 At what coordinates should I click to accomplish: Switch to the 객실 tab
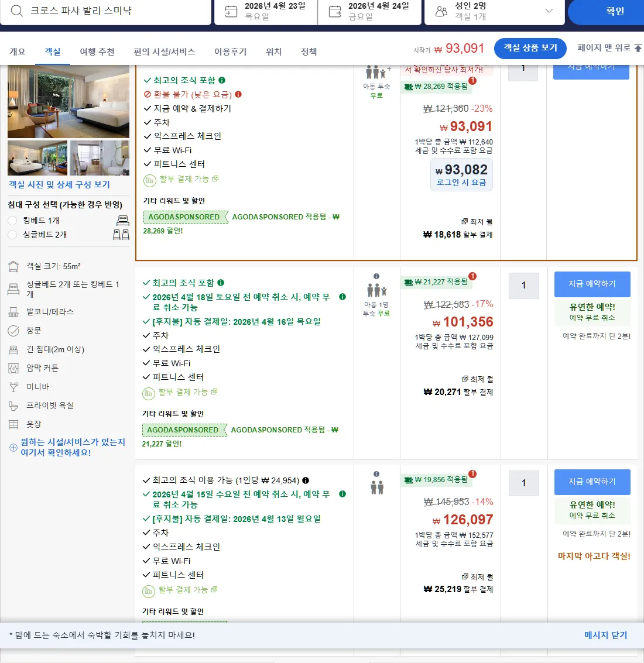(x=53, y=51)
